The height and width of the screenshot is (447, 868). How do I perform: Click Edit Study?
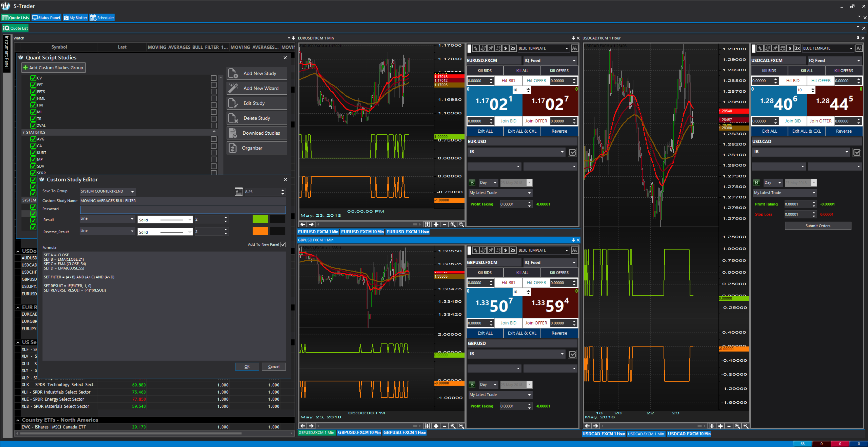click(x=257, y=103)
